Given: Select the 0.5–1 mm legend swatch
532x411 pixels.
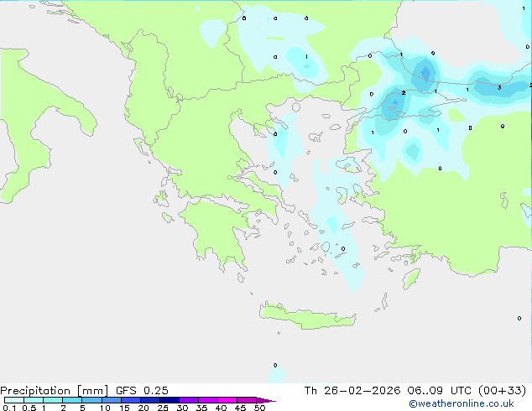Looking at the screenshot, I should (34, 400).
